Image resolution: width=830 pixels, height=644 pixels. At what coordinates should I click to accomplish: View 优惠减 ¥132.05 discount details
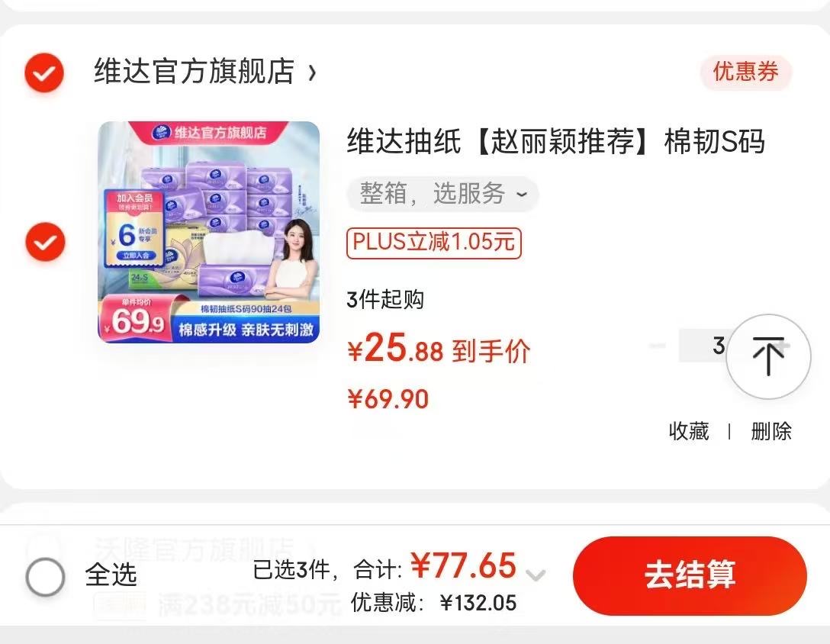click(433, 604)
